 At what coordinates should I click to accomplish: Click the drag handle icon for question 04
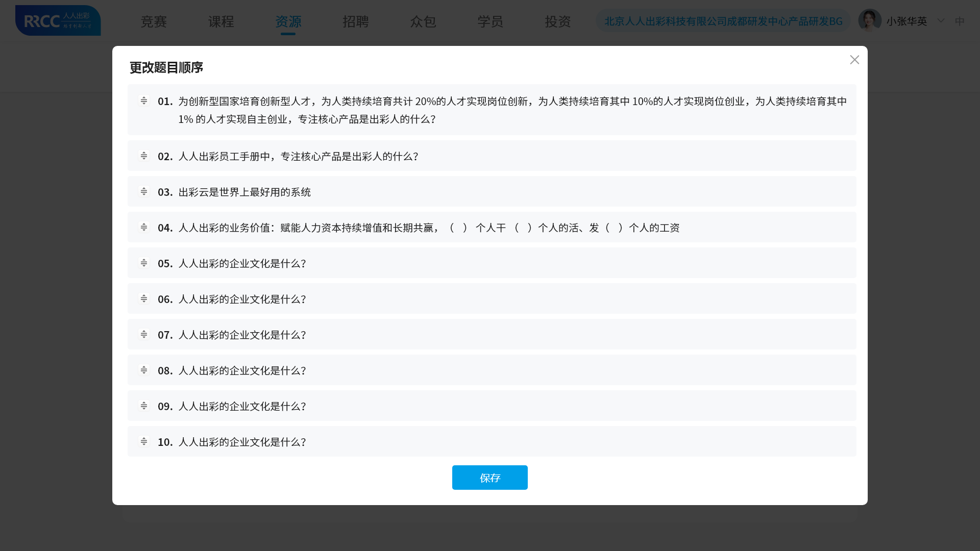(144, 227)
